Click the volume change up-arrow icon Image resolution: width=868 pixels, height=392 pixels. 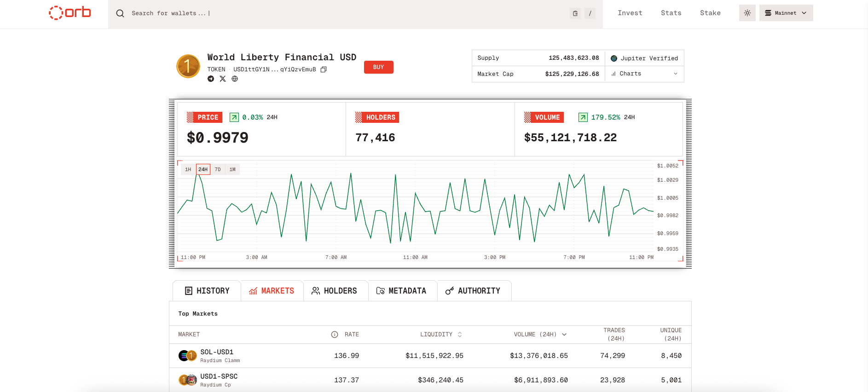click(583, 117)
